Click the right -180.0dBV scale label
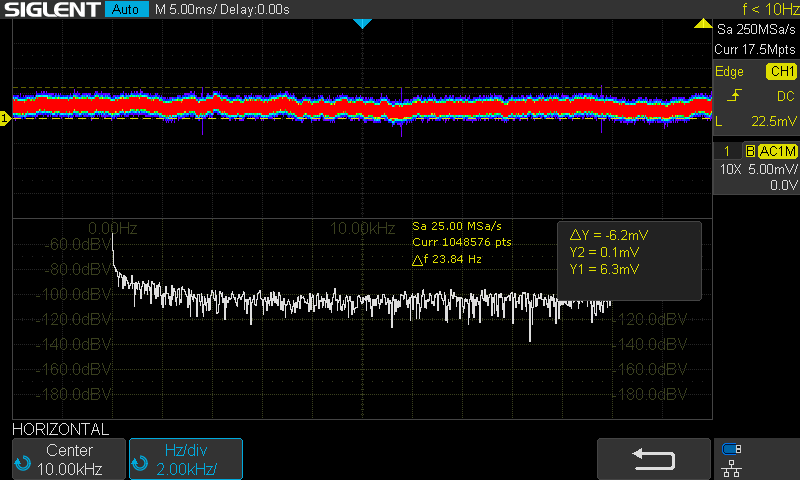The height and width of the screenshot is (480, 800). (x=650, y=394)
